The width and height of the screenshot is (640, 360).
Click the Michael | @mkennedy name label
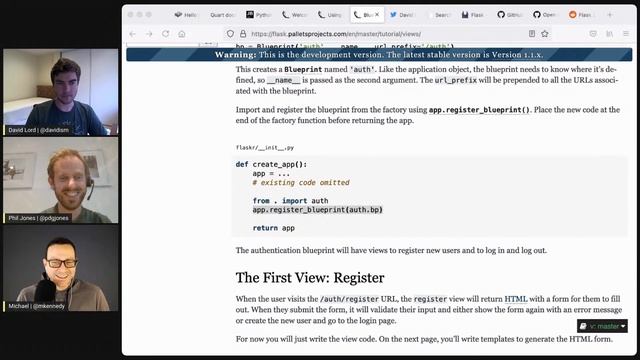pos(36,306)
